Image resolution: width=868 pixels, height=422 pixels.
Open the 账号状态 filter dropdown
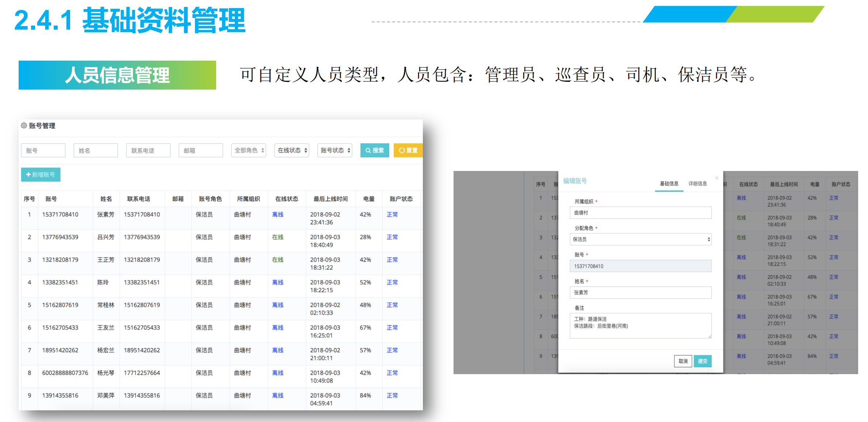tap(335, 150)
